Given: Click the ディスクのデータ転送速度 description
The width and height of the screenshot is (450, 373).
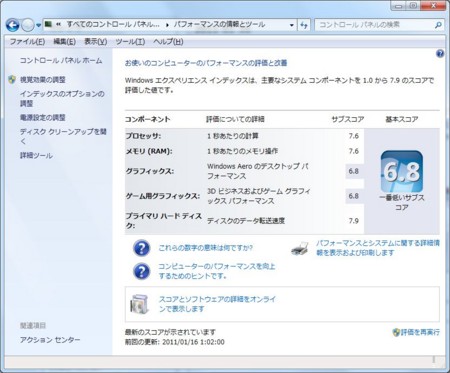Looking at the screenshot, I should (246, 221).
